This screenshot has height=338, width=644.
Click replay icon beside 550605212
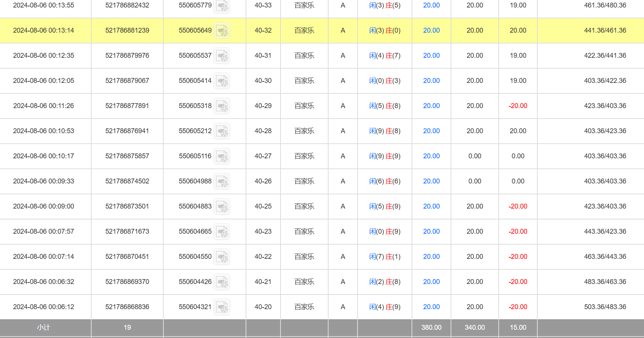pyautogui.click(x=222, y=131)
